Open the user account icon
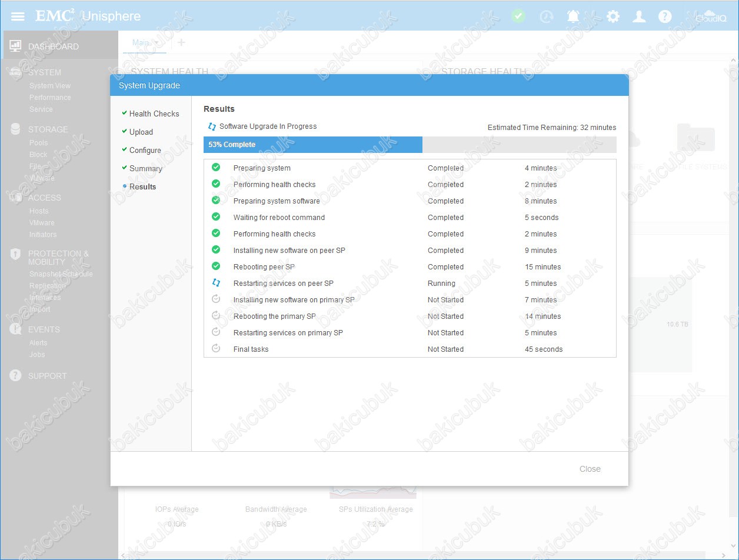 [x=639, y=16]
